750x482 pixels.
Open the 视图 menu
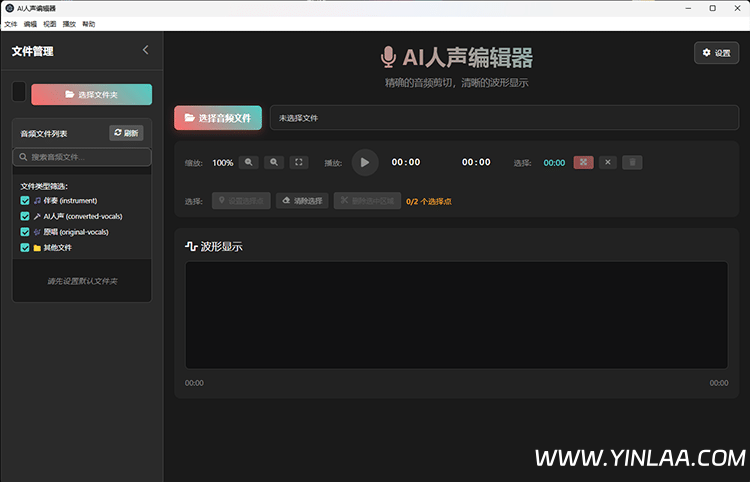[50, 24]
